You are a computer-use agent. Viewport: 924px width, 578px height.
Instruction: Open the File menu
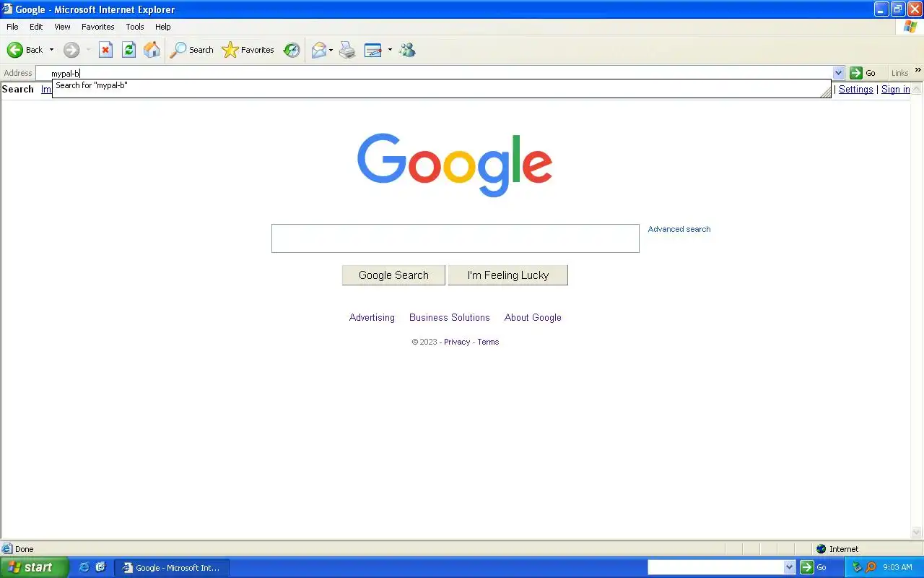12,27
